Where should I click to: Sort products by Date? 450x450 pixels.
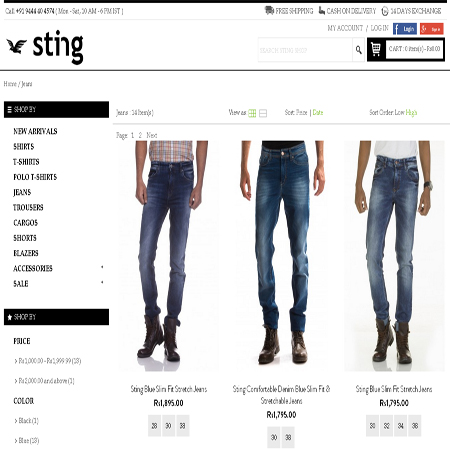tap(318, 113)
